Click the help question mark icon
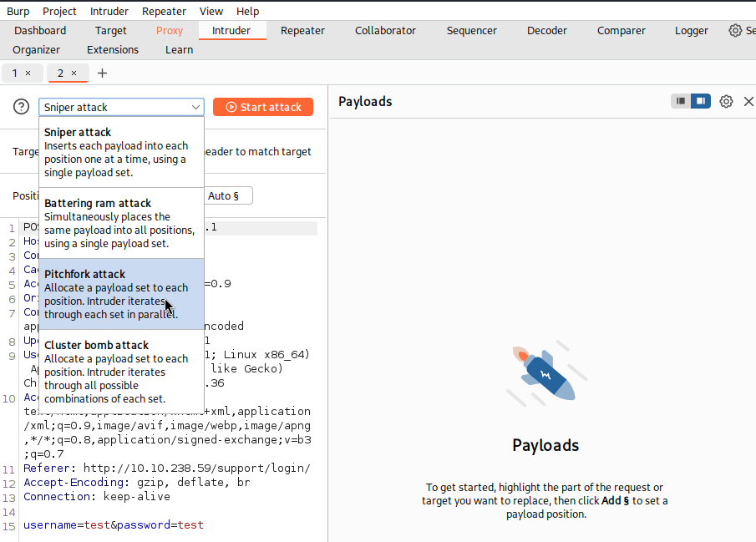Image resolution: width=756 pixels, height=542 pixels. (x=21, y=107)
